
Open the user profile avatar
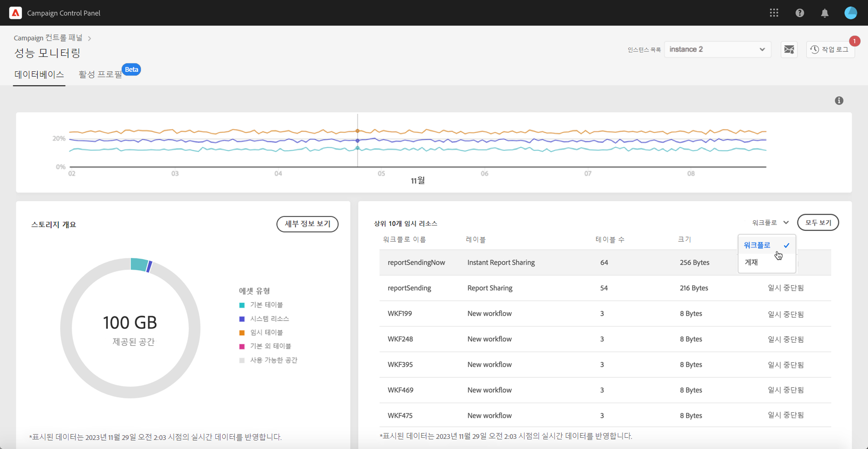click(850, 13)
